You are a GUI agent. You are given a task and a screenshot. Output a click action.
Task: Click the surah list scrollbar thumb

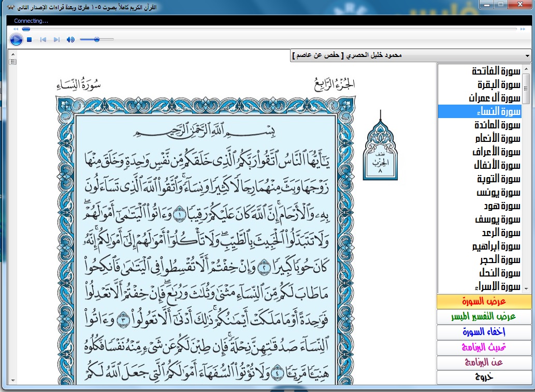pyautogui.click(x=526, y=89)
